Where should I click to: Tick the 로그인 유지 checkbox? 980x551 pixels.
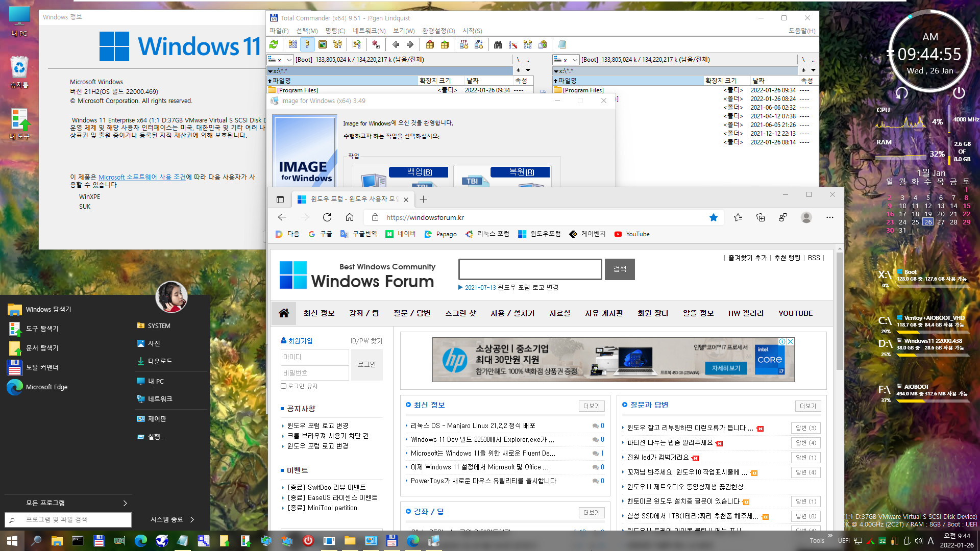click(x=283, y=386)
